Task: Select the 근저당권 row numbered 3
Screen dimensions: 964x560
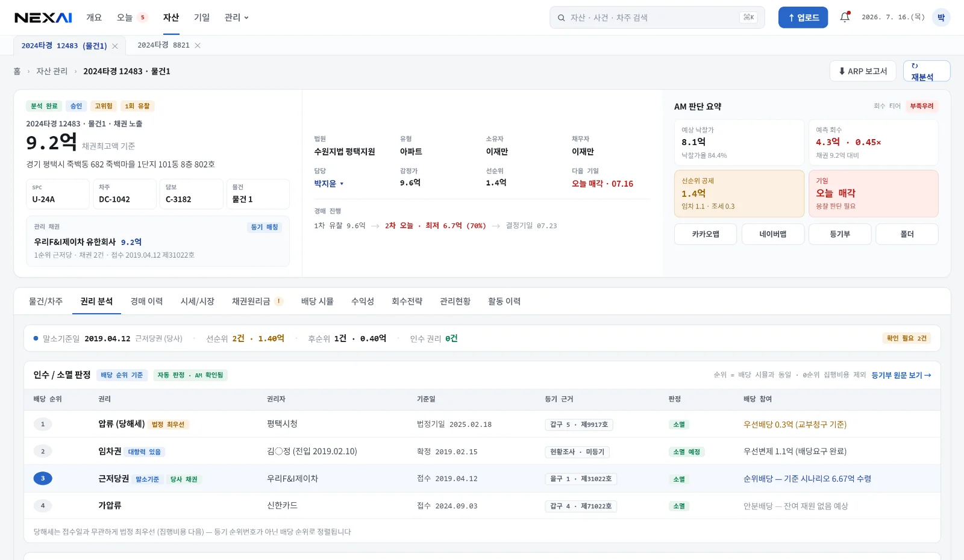Action: click(x=482, y=479)
